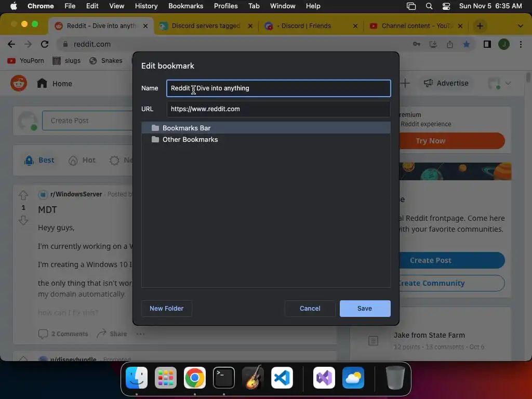Open Control Center in menu bar
Viewport: 532px width, 399px height.
coord(446,6)
